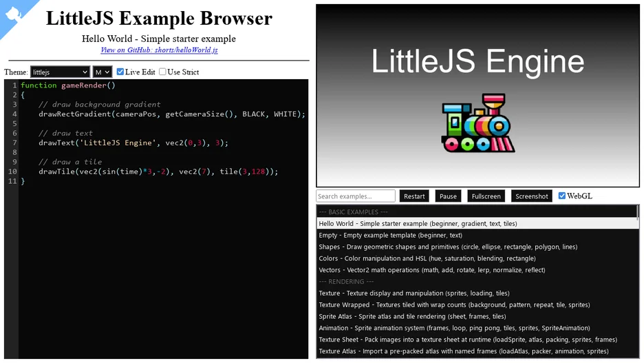Click the Restart button
This screenshot has height=363, width=644.
pyautogui.click(x=414, y=196)
